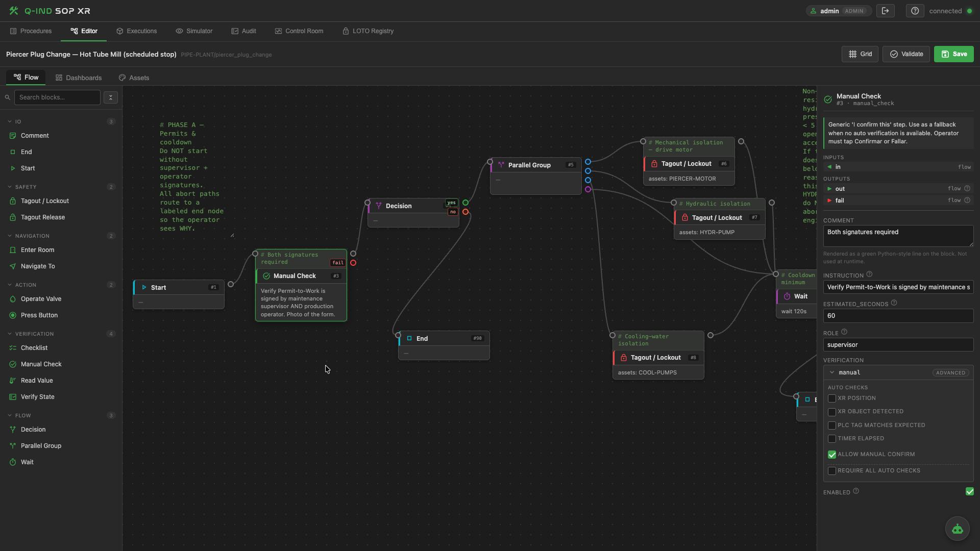Uncheck ALLOW MANUAL CONFIRM
The width and height of the screenshot is (980, 551).
(x=832, y=455)
